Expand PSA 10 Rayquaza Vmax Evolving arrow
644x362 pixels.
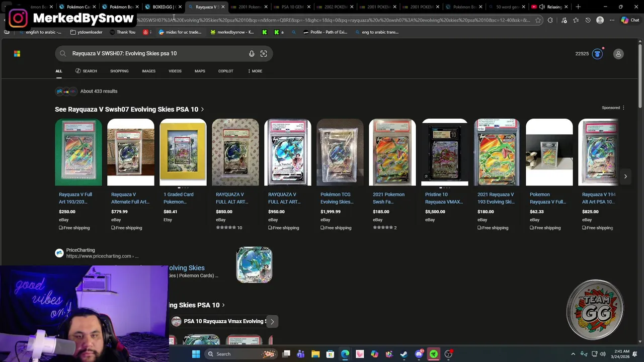272,322
